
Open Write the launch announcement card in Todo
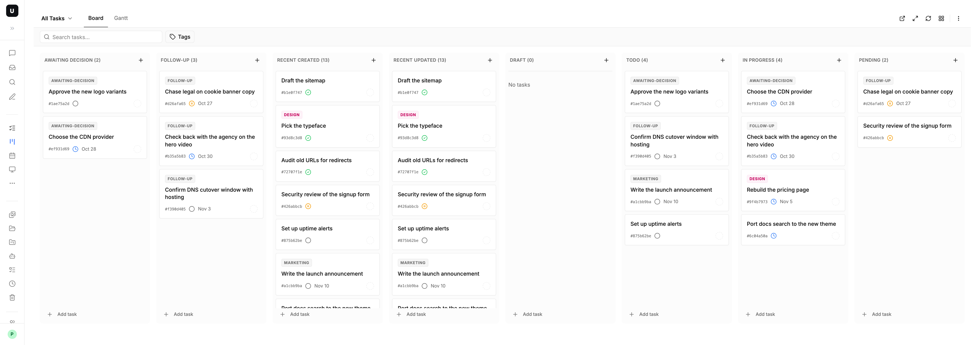[x=676, y=190]
